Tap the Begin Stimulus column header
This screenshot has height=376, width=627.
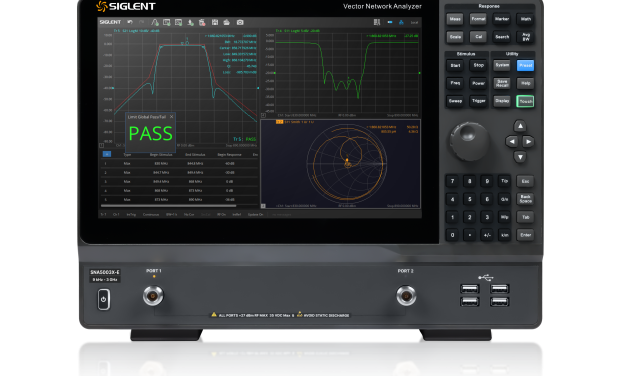[x=161, y=154]
